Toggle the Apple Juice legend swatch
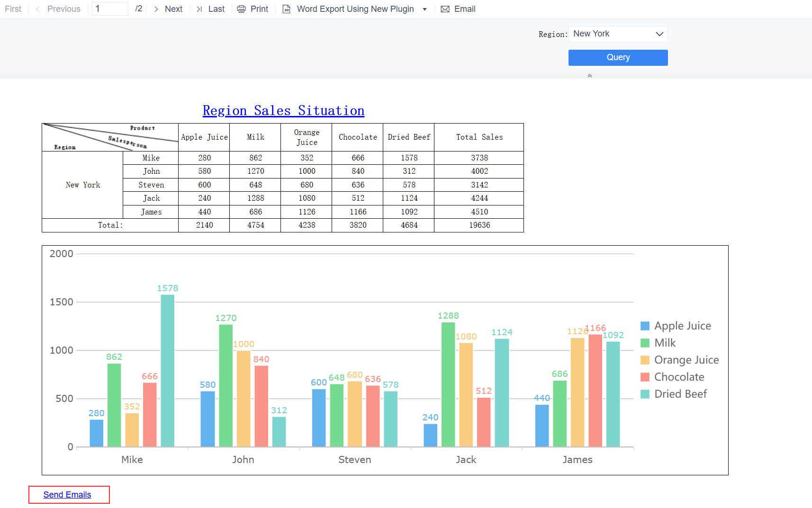 (645, 326)
